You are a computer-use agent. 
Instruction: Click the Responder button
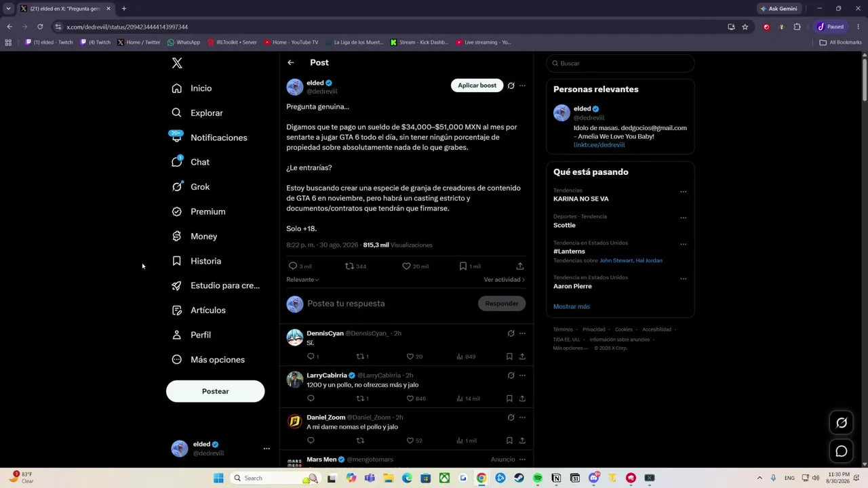coord(502,304)
